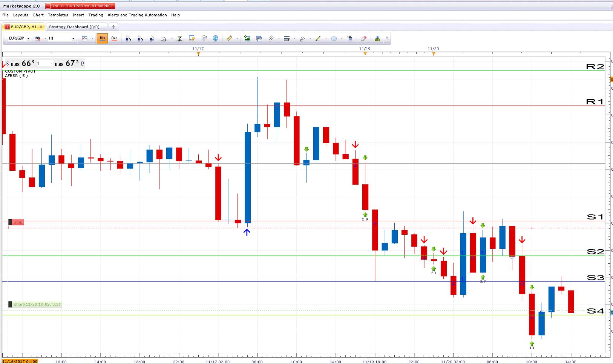Viewport: 613px width, 364px height.
Task: Switch to the EUR/GBP, H1 tab
Action: tap(23, 27)
